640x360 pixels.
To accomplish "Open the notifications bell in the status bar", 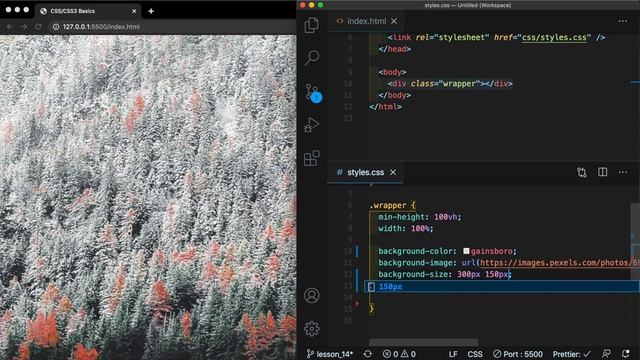I will click(x=626, y=354).
